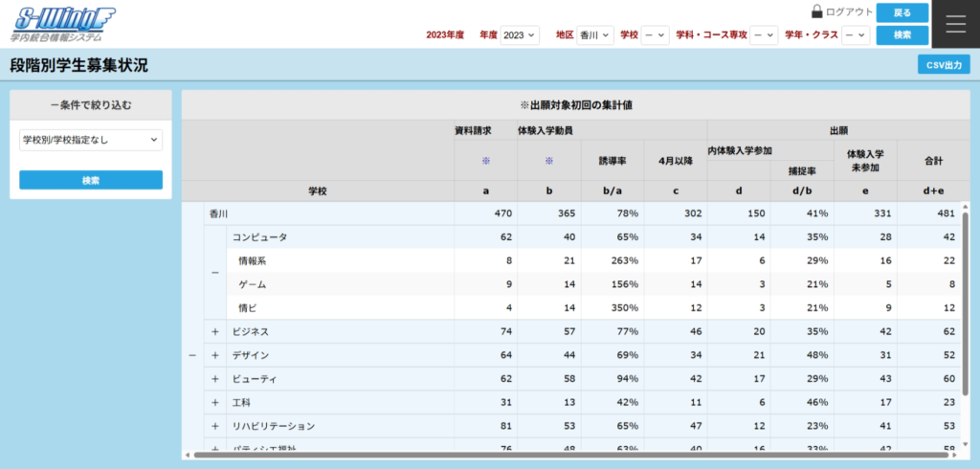
Task: Open the 学校別/学校指定なし dropdown
Action: 91,141
